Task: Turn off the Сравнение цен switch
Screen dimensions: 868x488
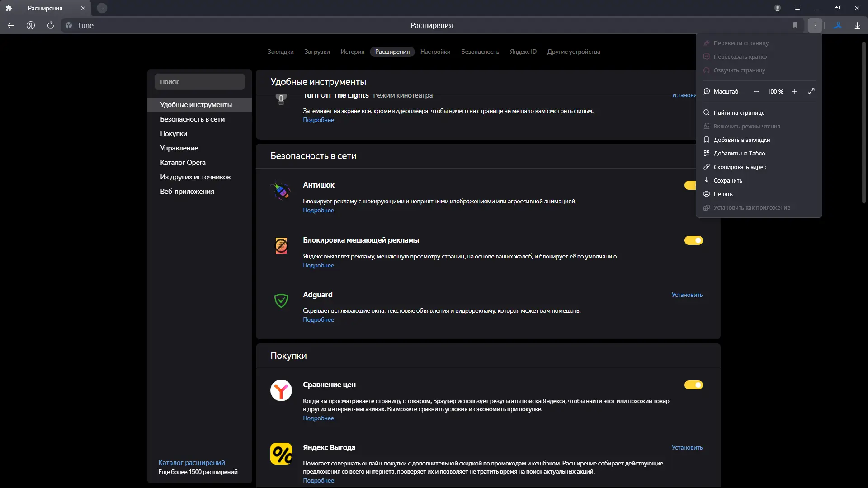Action: [x=693, y=385]
